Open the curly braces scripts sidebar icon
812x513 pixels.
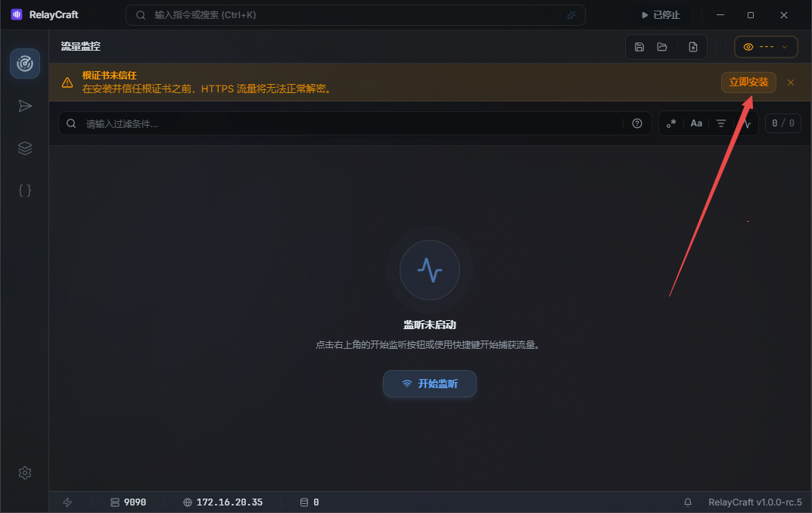(25, 191)
